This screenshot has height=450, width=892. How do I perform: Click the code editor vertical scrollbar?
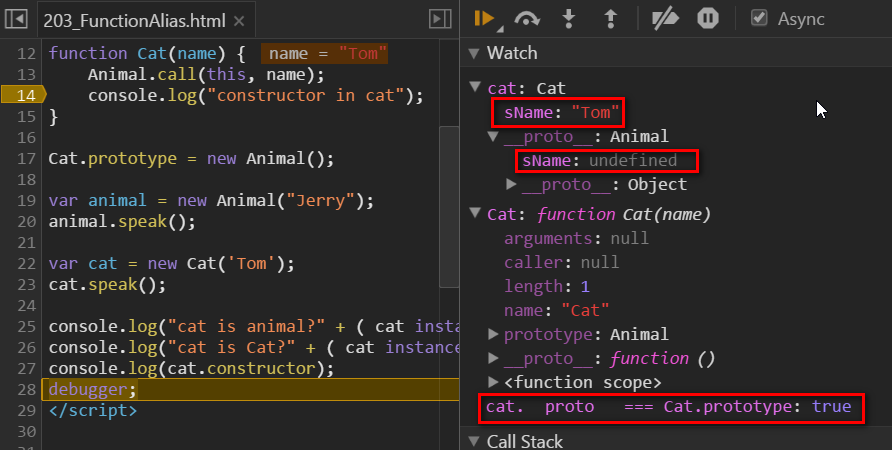coord(449,208)
